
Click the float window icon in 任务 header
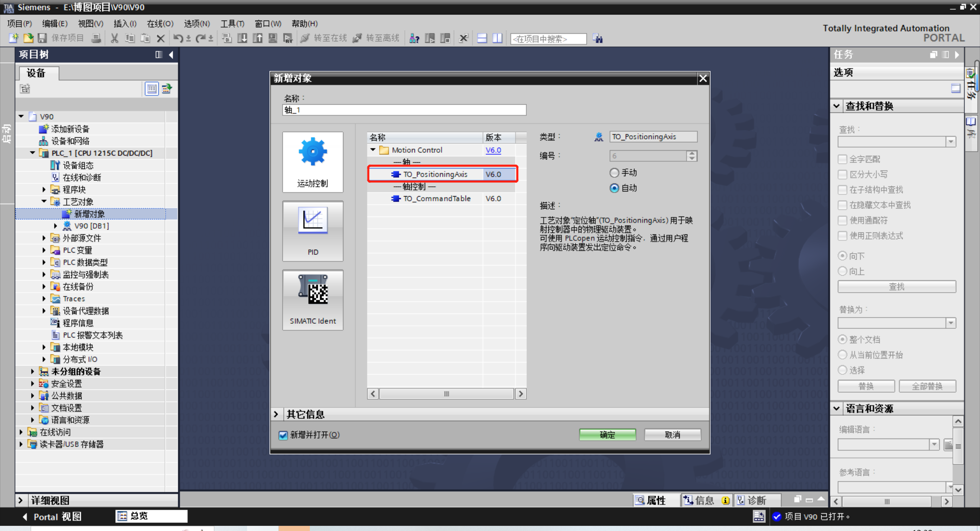click(934, 55)
